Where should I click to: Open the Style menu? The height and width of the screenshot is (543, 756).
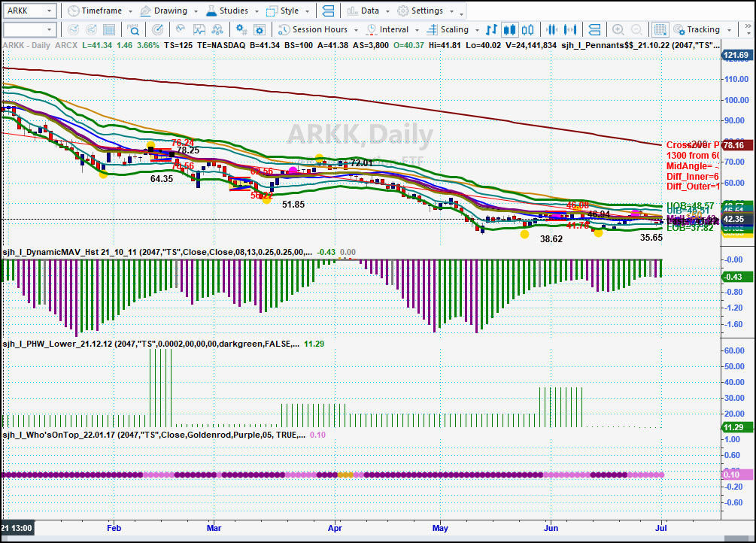[288, 11]
